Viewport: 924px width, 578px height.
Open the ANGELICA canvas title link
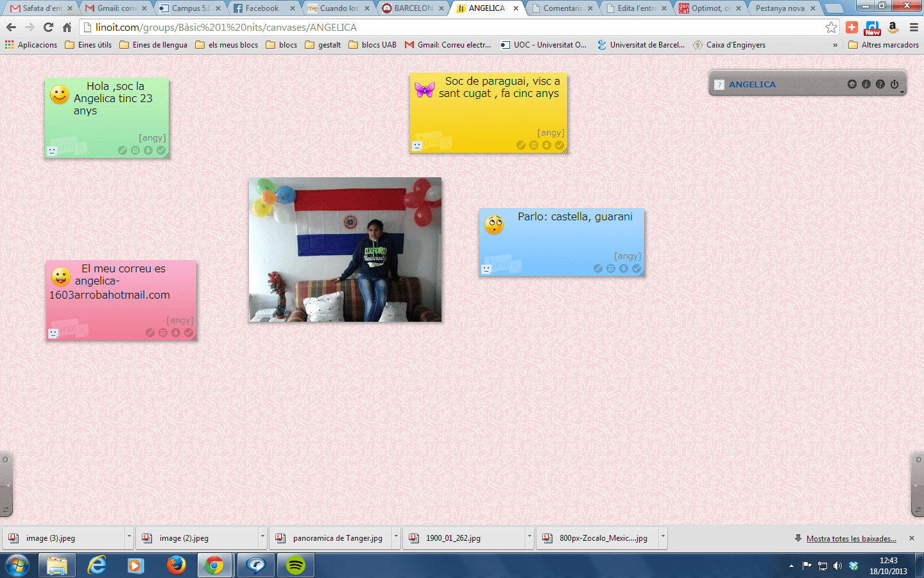click(x=752, y=84)
